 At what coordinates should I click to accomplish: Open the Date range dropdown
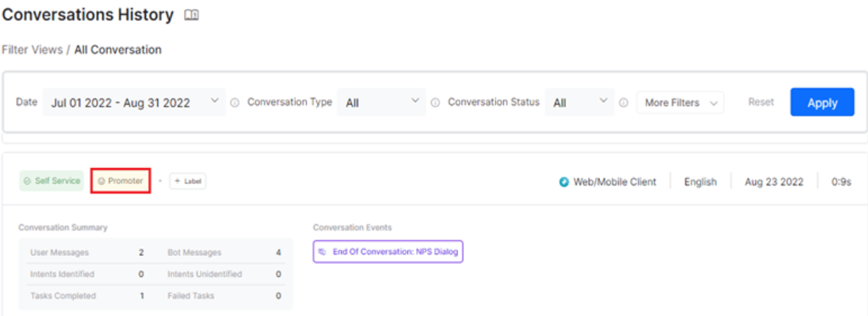134,102
